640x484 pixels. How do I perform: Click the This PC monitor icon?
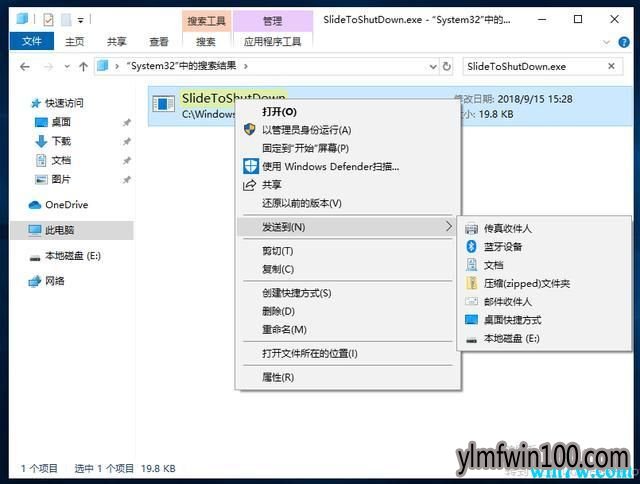point(35,230)
